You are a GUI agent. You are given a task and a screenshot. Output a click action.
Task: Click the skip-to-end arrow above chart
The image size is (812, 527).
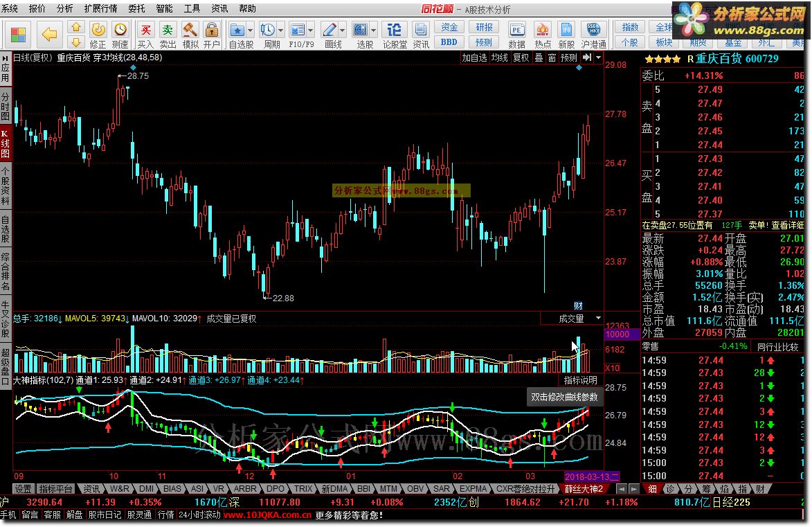pyautogui.click(x=587, y=57)
